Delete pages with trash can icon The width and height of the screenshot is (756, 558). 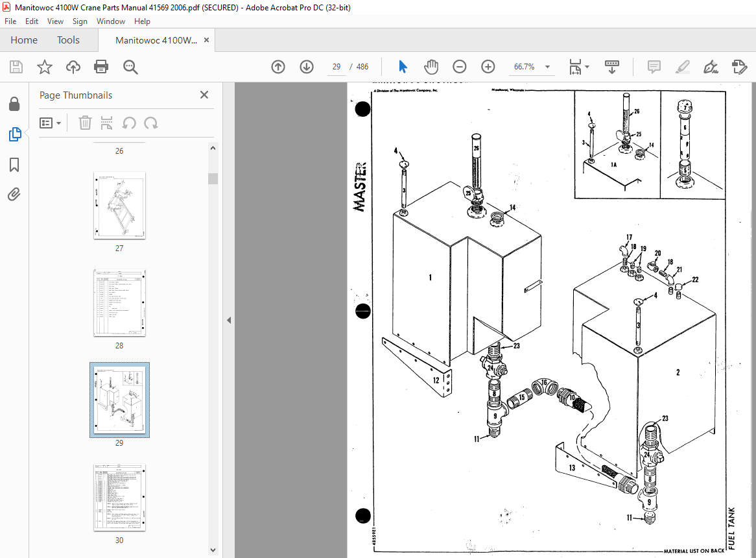tap(85, 123)
